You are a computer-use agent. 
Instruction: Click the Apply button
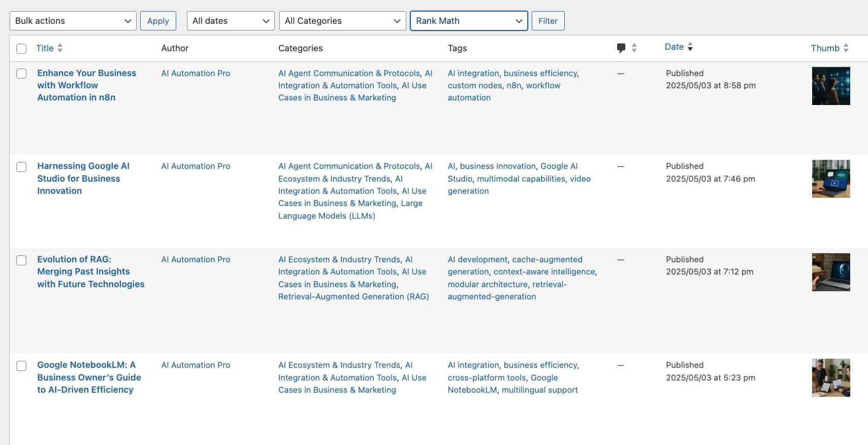(x=158, y=21)
